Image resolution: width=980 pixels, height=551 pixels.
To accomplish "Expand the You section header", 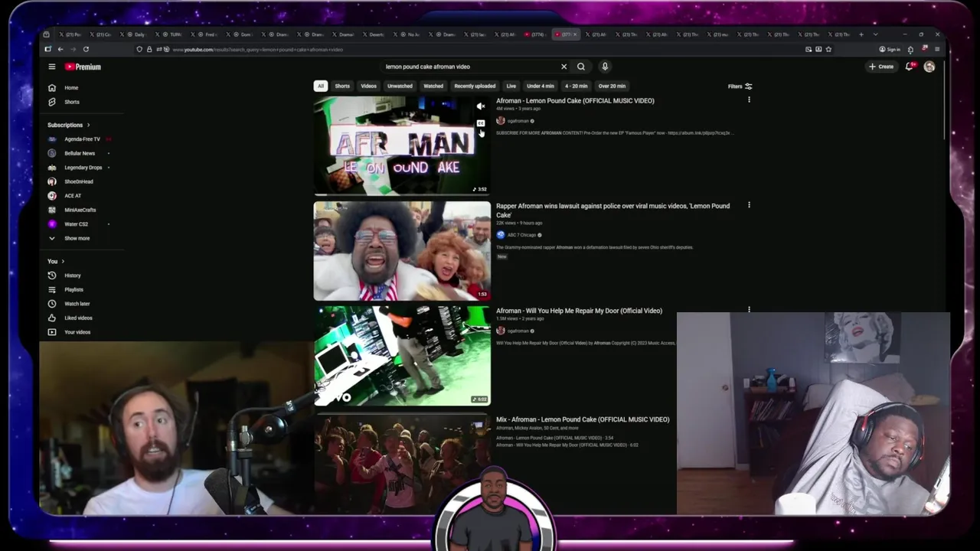I will 56,262.
